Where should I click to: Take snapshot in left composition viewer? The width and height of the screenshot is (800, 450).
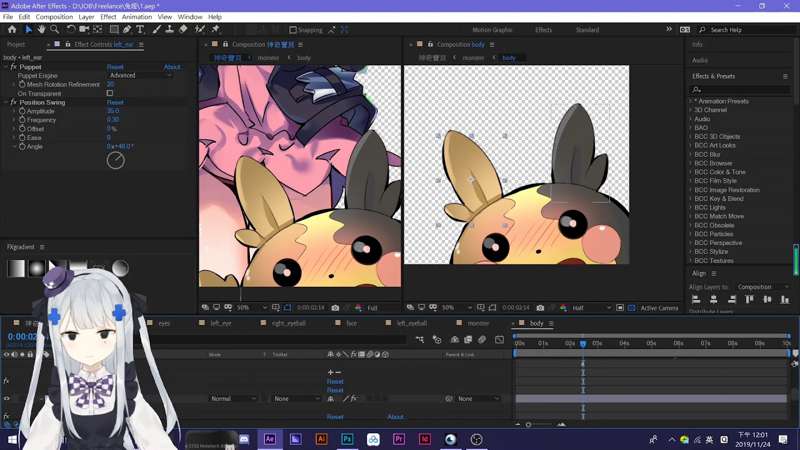(335, 308)
